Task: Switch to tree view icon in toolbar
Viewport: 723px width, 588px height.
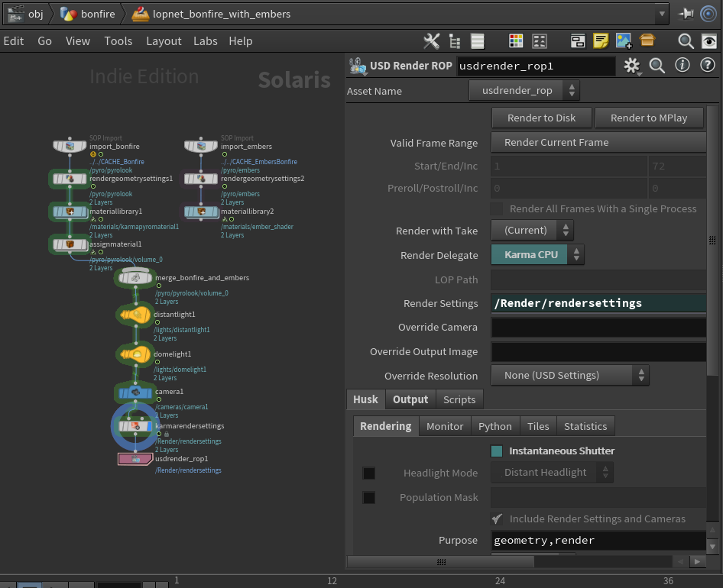Action: (455, 41)
